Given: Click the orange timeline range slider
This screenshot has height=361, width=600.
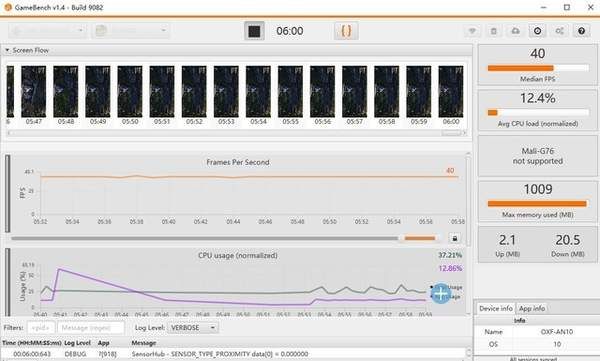Looking at the screenshot, I should pyautogui.click(x=420, y=238).
